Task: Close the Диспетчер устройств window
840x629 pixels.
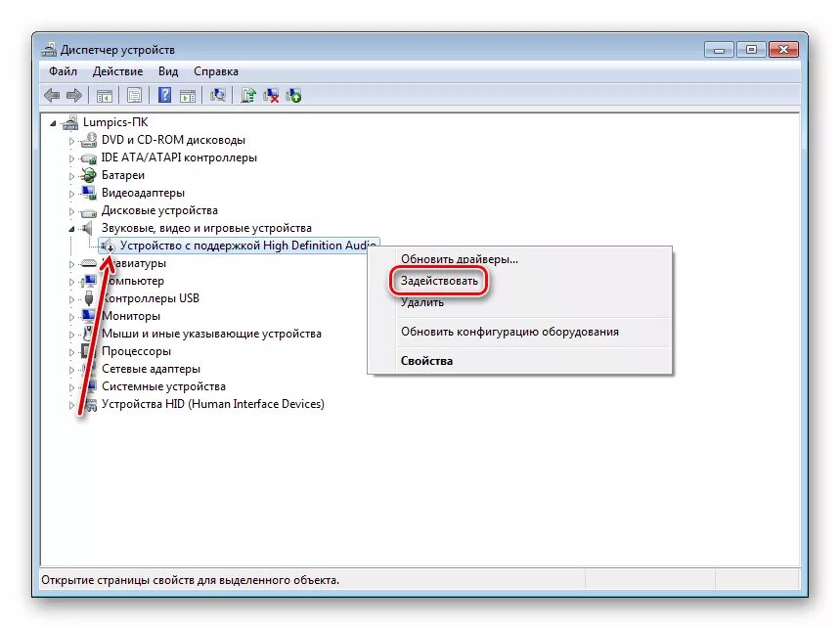Action: (x=783, y=50)
